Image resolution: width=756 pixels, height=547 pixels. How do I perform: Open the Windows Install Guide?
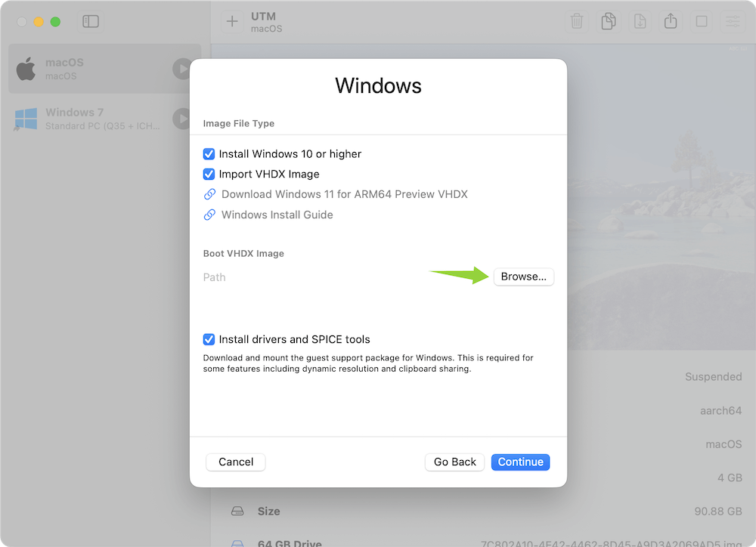276,215
